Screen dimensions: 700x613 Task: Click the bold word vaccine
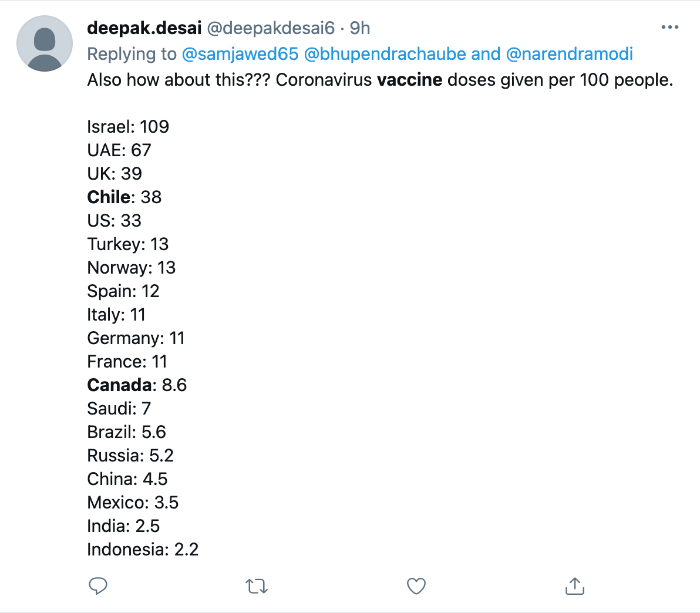pos(409,80)
